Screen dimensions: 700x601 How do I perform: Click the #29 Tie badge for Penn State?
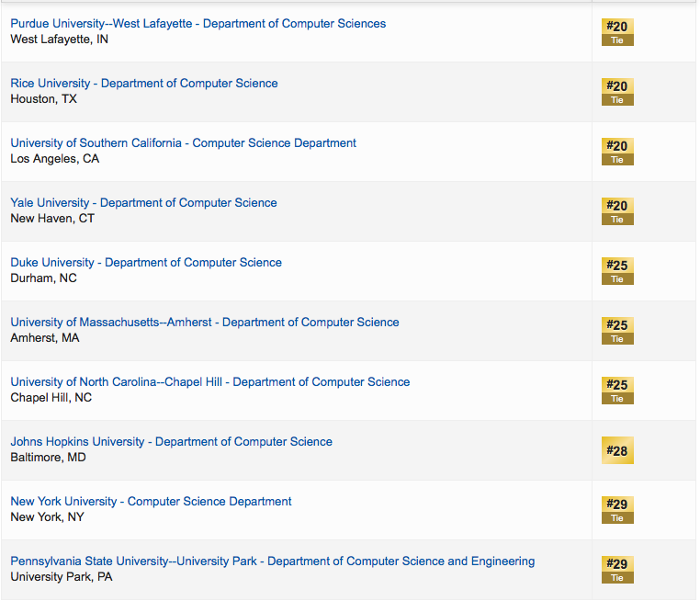point(617,570)
